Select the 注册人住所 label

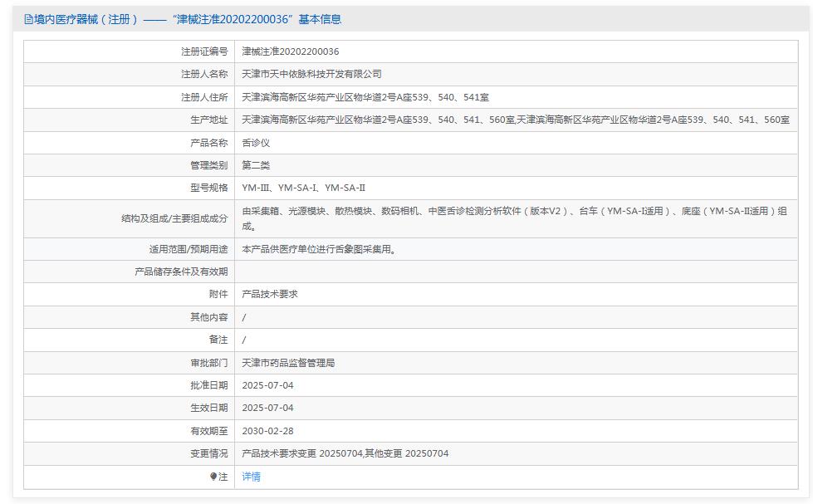pyautogui.click(x=204, y=97)
